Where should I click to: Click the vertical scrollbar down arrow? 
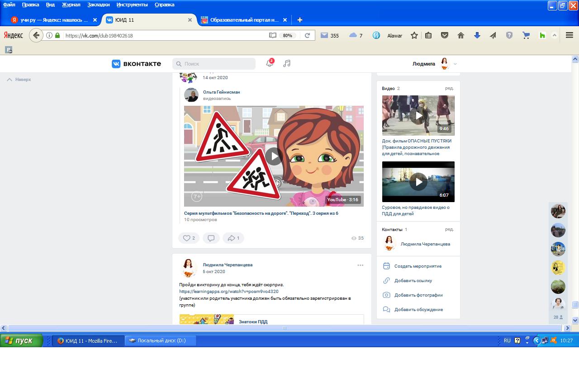pyautogui.click(x=575, y=320)
